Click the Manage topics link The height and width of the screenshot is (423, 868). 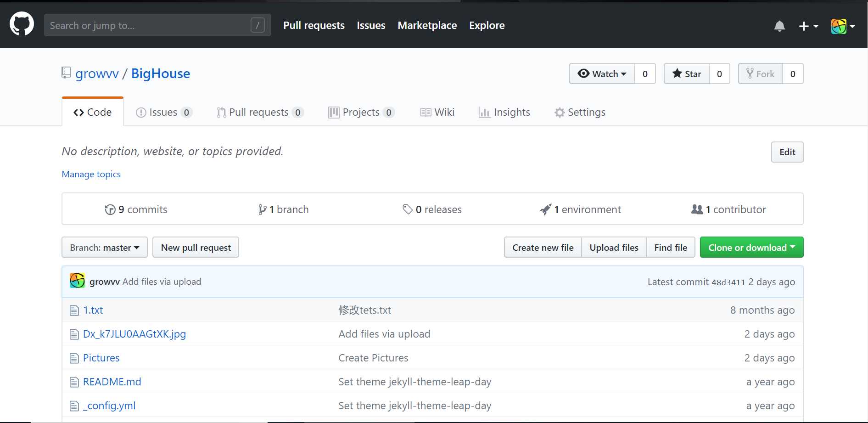(91, 174)
